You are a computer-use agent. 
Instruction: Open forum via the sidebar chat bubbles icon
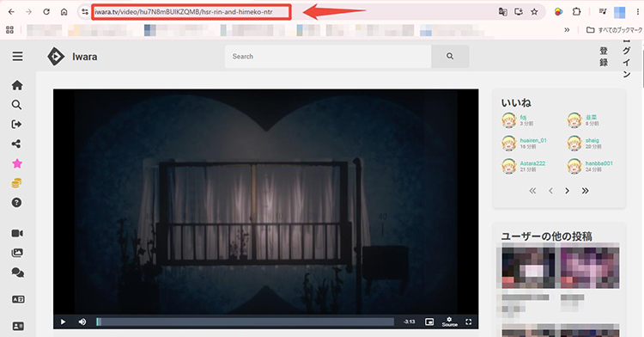17,273
